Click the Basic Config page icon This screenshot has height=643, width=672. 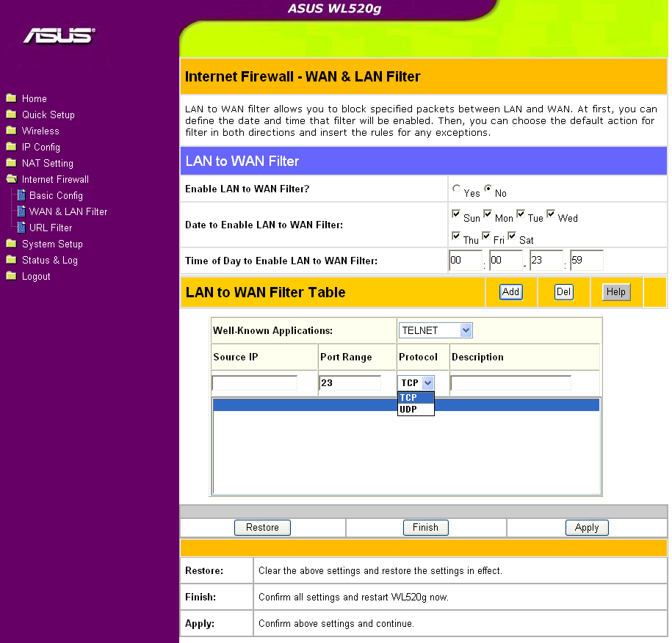pos(21,195)
